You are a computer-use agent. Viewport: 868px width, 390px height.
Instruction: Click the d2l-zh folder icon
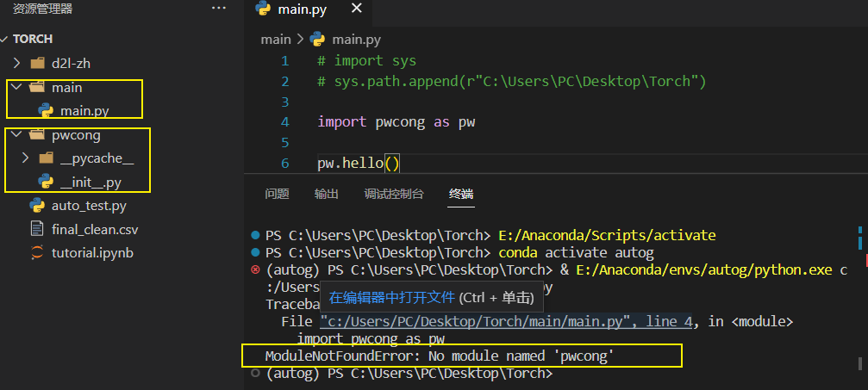coord(37,64)
